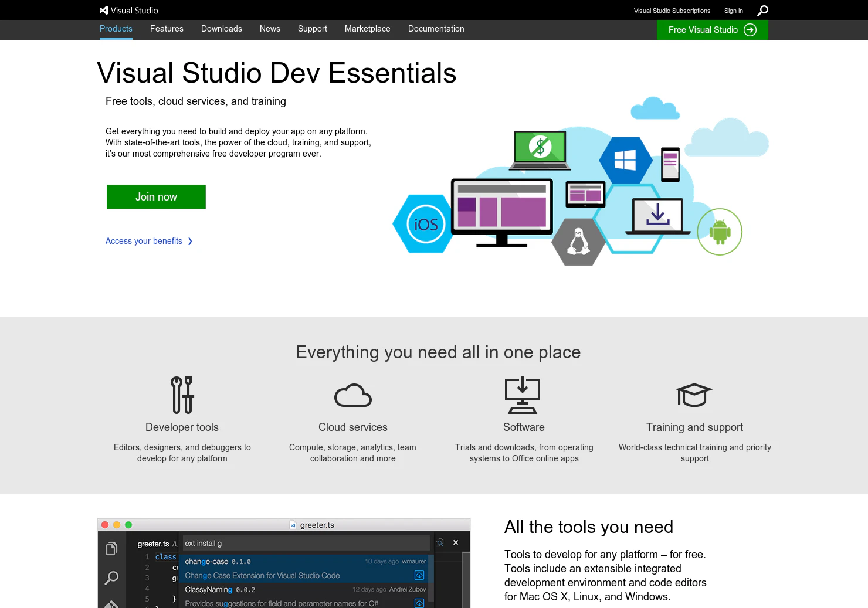868x608 pixels.
Task: Click the tablet illustration beside the monitor
Action: [585, 194]
